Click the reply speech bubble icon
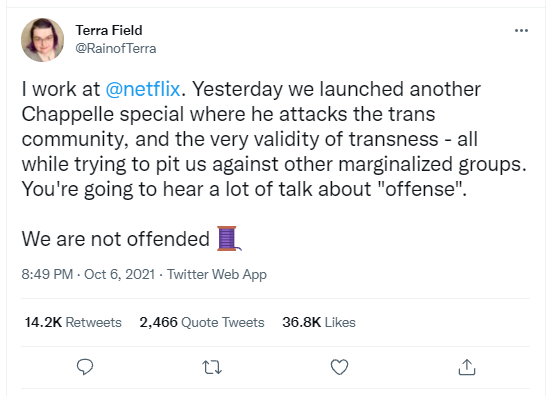The image size is (551, 396). coord(85,367)
